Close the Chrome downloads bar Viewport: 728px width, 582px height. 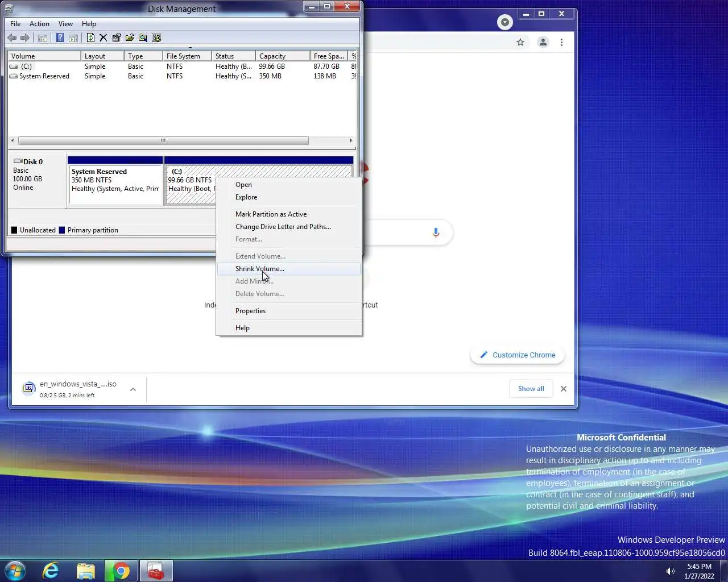click(x=564, y=389)
